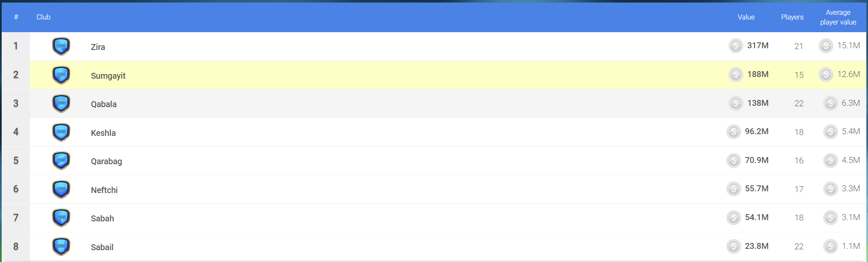Open the Zira club name link
868x262 pixels.
tap(98, 47)
